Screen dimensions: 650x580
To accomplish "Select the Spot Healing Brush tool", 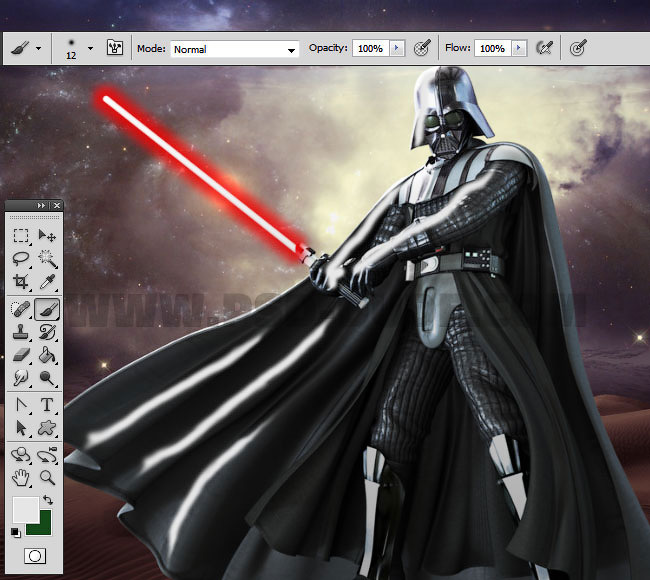I will pyautogui.click(x=20, y=309).
